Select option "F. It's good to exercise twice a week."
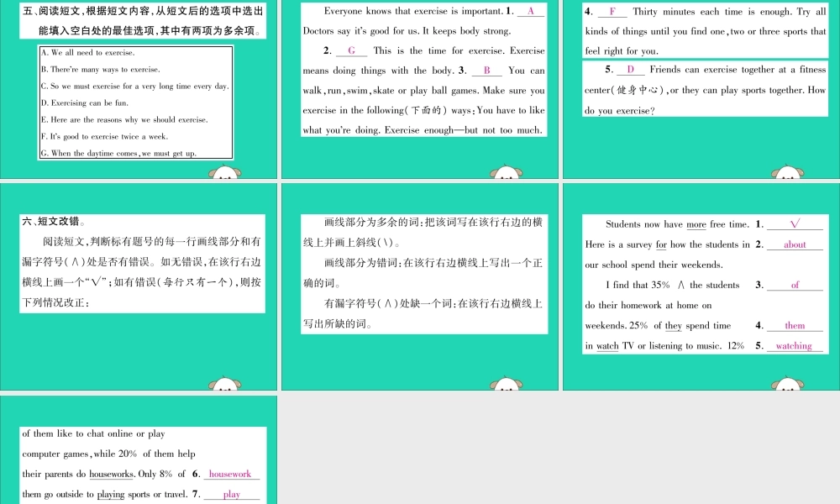Viewport: 840px width, 504px height. (x=104, y=137)
